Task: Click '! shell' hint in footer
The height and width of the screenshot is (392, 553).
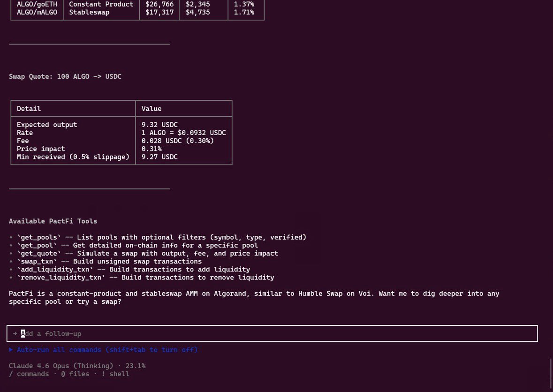Action: pyautogui.click(x=115, y=374)
